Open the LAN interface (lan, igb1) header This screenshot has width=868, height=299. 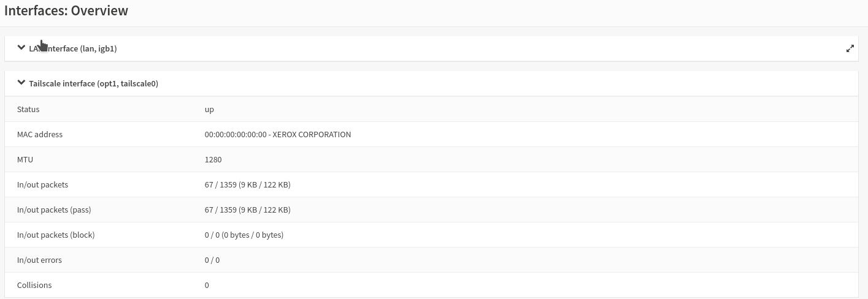80,49
